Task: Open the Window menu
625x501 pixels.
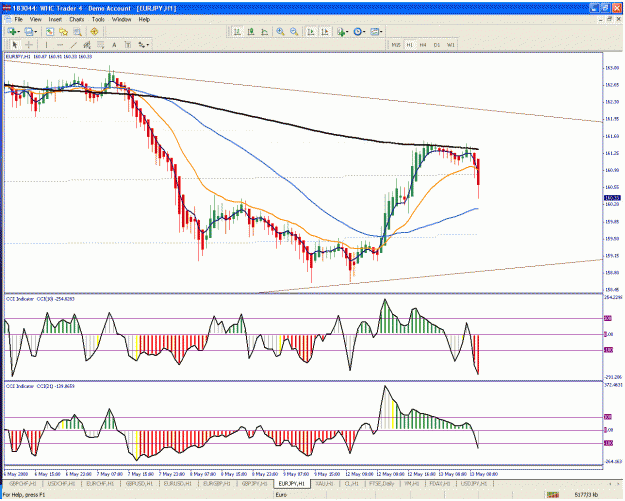Action: 121,19
